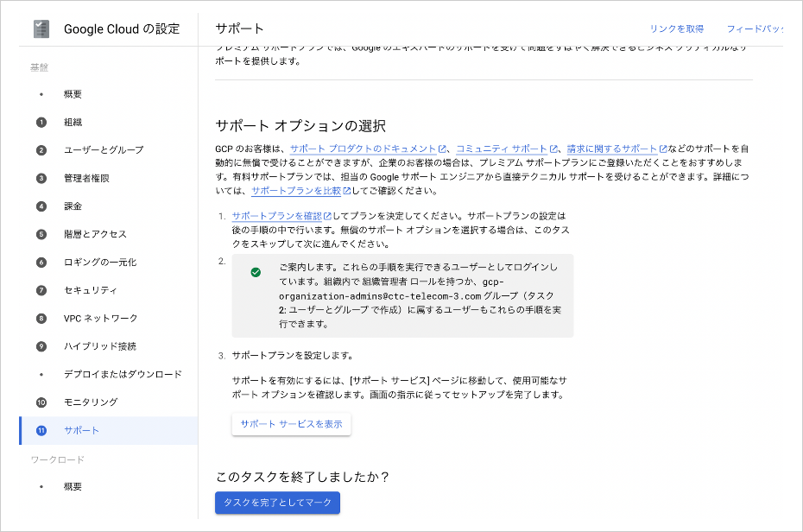Open サポートプランを比較 link
The width and height of the screenshot is (803, 532).
(296, 191)
